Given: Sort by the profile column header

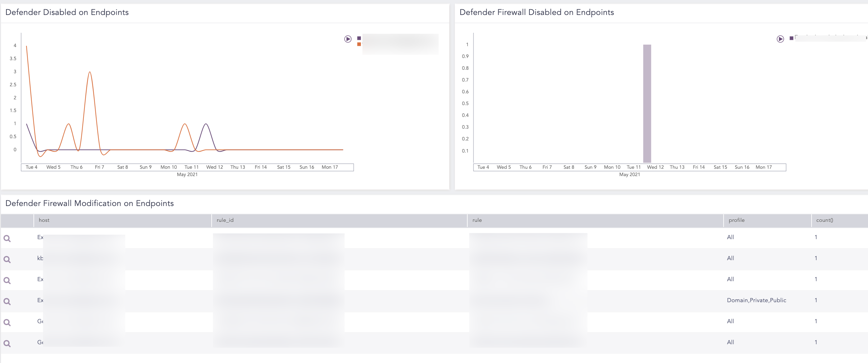Looking at the screenshot, I should [736, 220].
